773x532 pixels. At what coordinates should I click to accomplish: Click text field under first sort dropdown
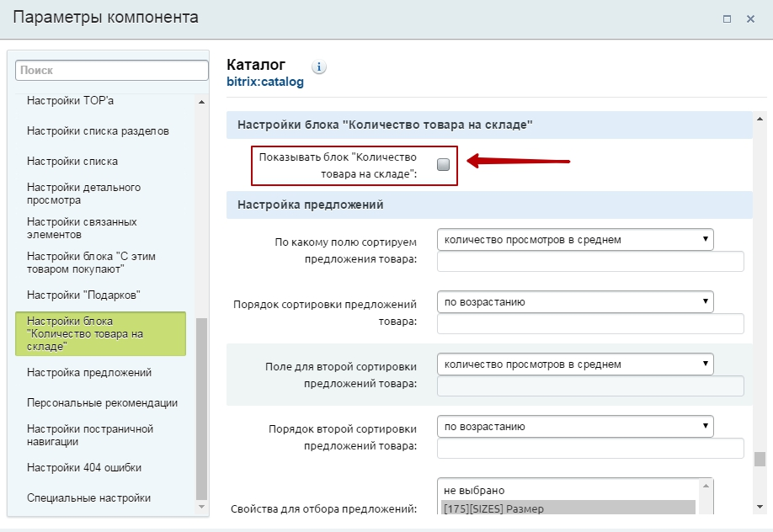pos(590,262)
